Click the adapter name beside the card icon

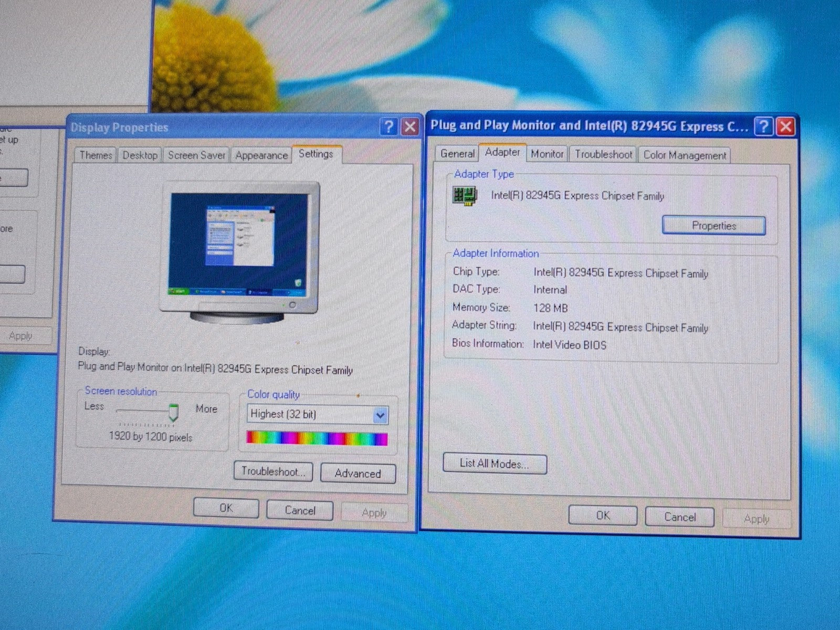pos(577,196)
